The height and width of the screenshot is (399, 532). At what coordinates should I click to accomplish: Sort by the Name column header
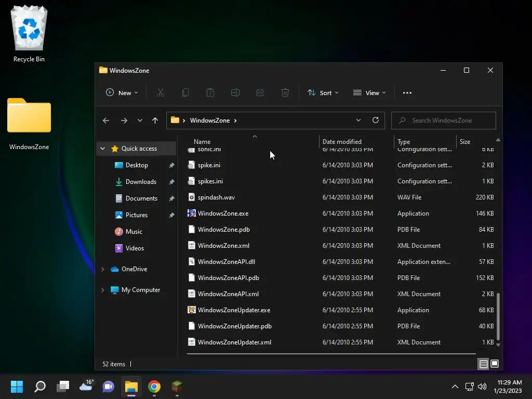(202, 142)
